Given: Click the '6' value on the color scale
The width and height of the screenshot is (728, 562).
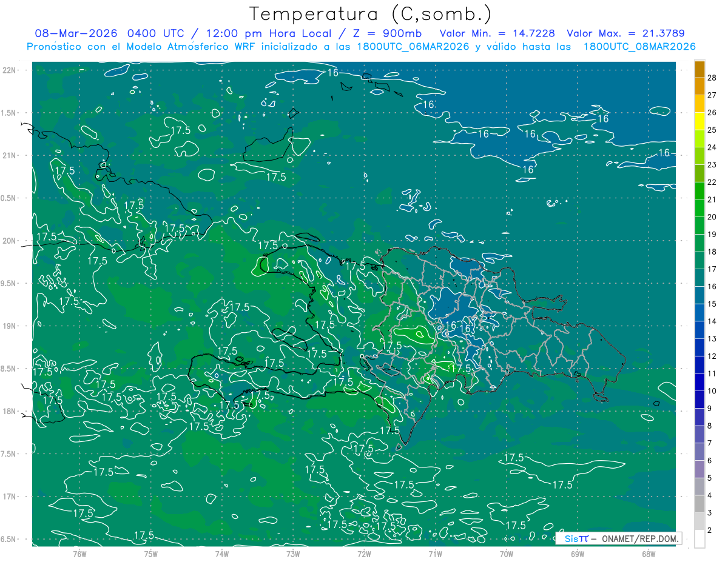Looking at the screenshot, I should click(x=710, y=461).
